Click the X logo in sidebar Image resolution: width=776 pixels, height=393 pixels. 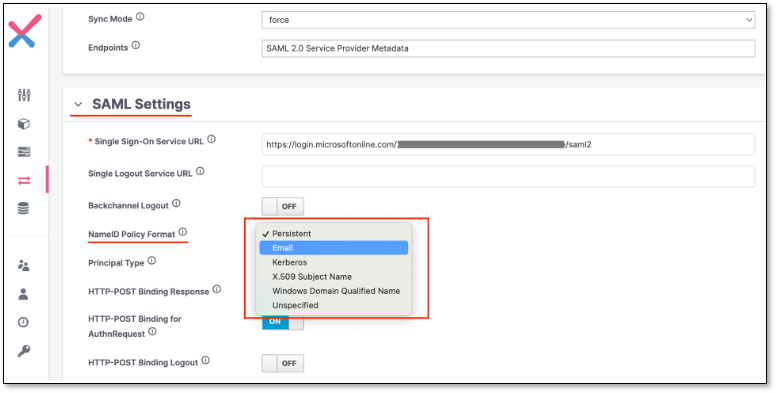pyautogui.click(x=25, y=31)
